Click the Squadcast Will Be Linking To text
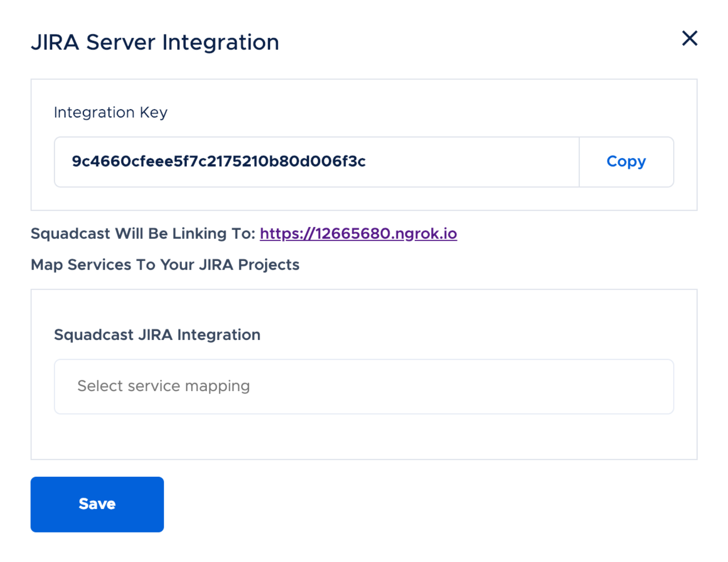The image size is (728, 562). point(143,233)
